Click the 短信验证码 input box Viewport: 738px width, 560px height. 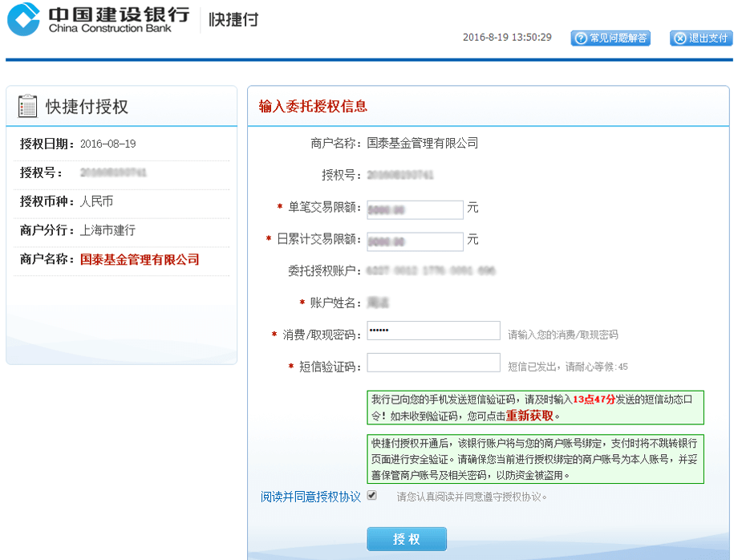pyautogui.click(x=433, y=363)
